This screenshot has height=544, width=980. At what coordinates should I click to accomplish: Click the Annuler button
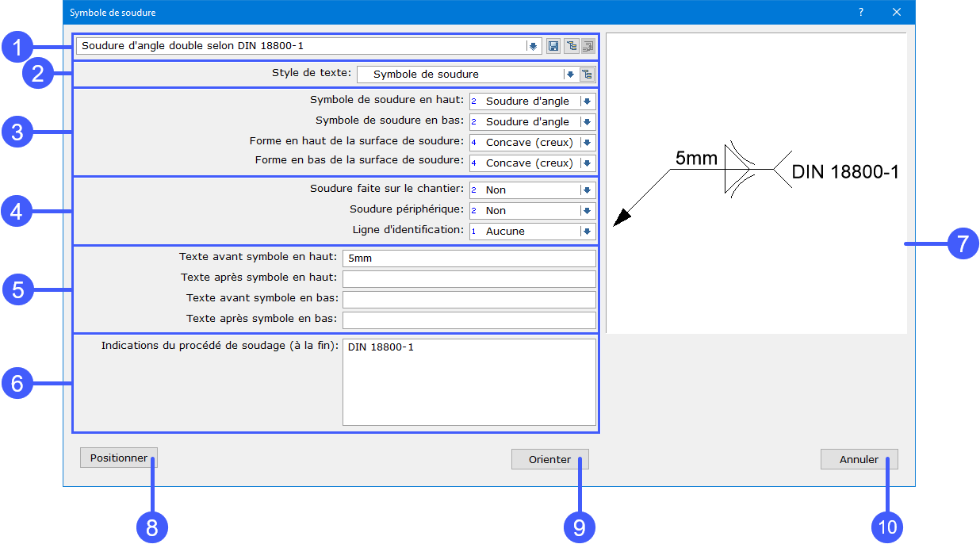coord(859,459)
